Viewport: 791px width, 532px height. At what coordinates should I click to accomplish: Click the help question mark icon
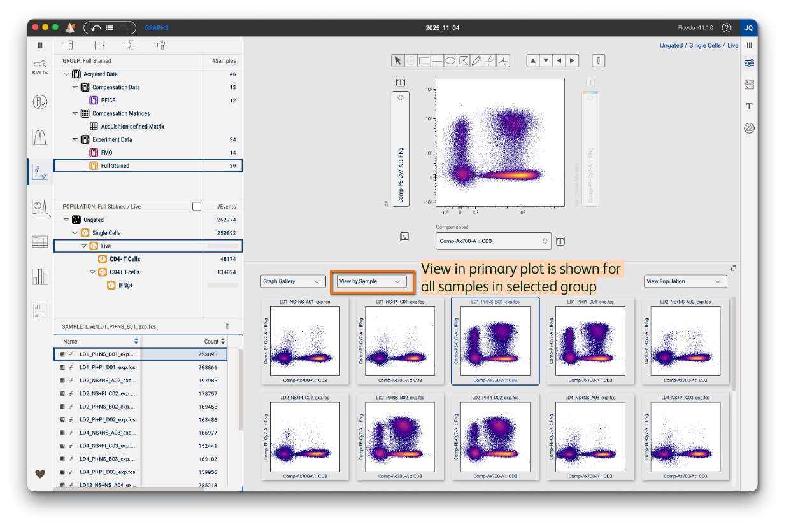click(x=726, y=28)
